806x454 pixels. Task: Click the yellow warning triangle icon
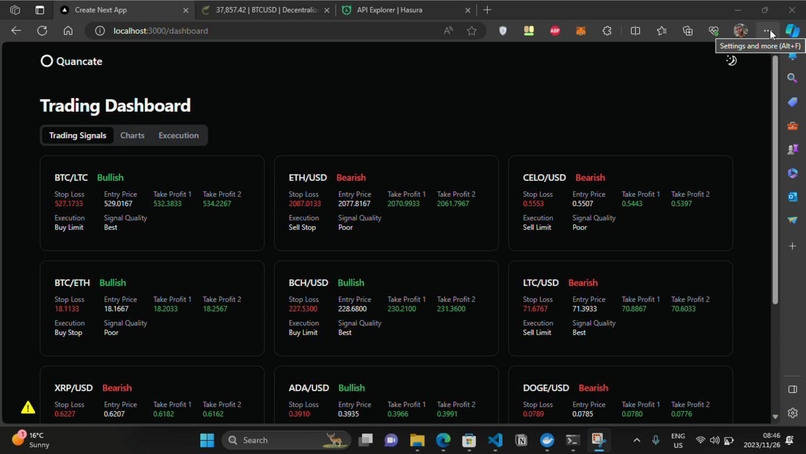(x=28, y=408)
